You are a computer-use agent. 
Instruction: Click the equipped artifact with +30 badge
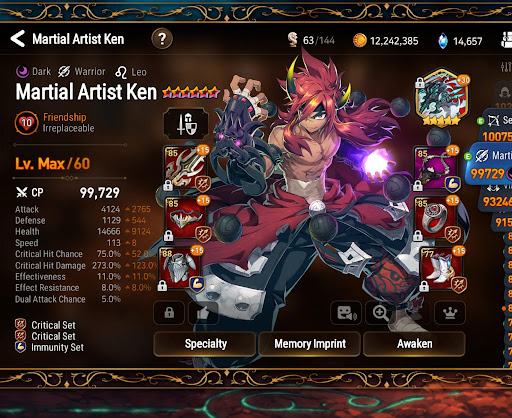[442, 98]
